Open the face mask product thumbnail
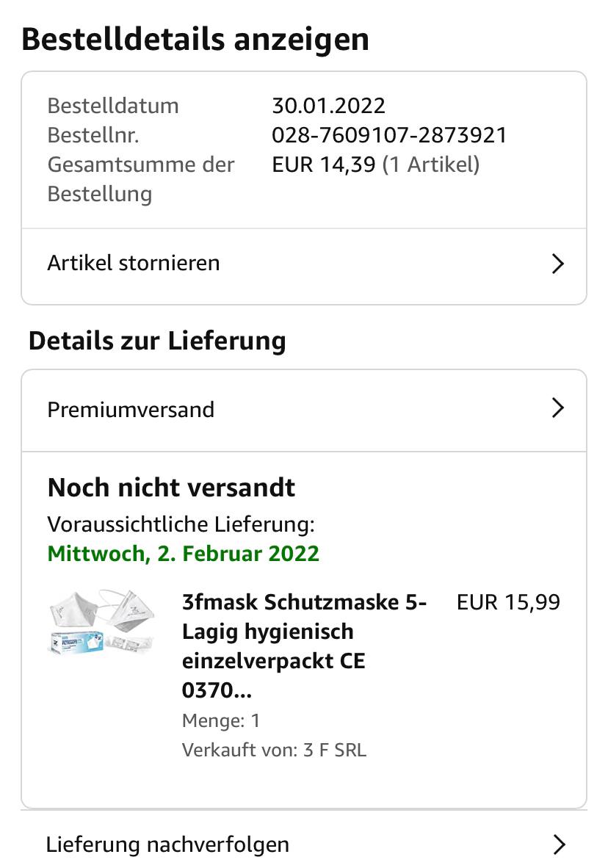 coord(101,623)
